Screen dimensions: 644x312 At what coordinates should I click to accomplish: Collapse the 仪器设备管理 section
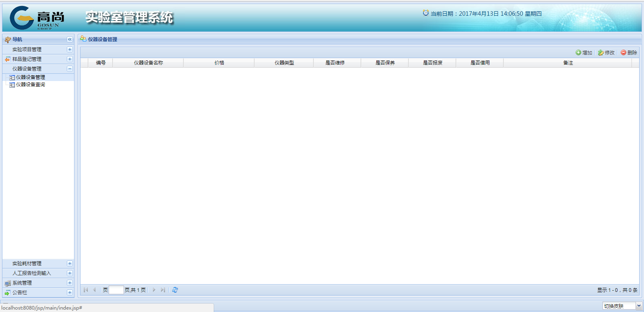click(x=70, y=69)
